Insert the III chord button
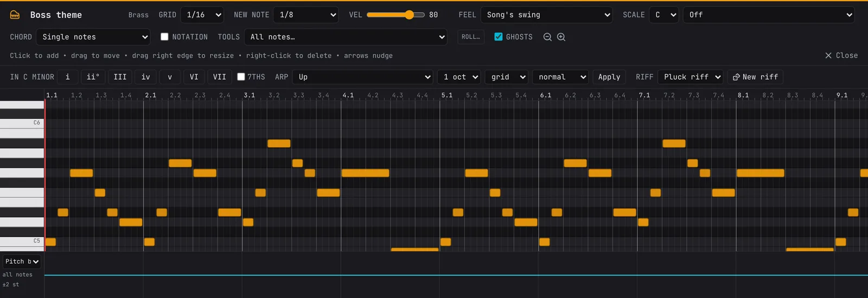Viewport: 868px width, 298px height. point(120,77)
